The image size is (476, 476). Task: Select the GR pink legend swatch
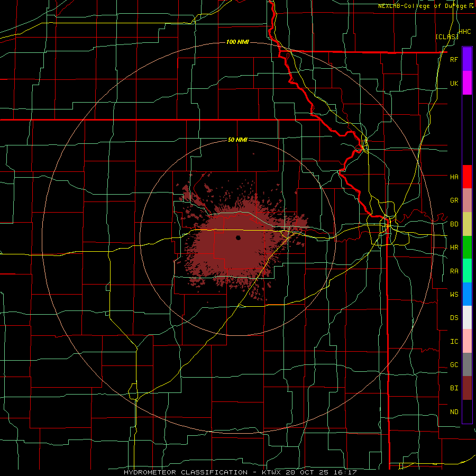point(467,200)
